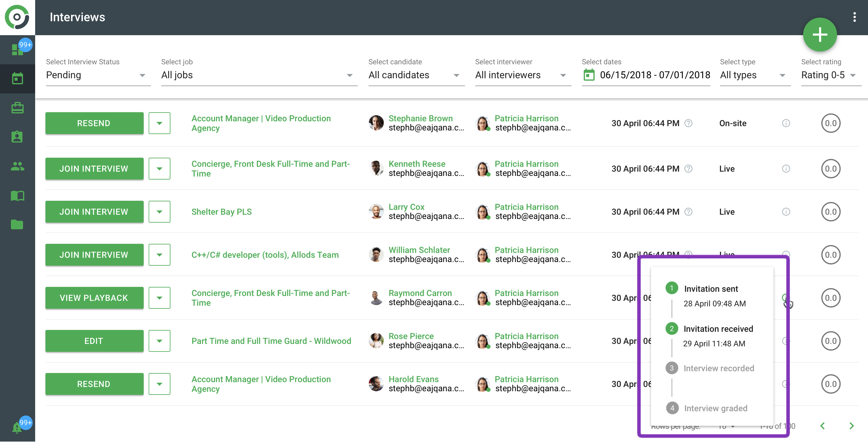The height and width of the screenshot is (444, 868).
Task: Open the team people sidebar icon
Action: [x=17, y=166]
